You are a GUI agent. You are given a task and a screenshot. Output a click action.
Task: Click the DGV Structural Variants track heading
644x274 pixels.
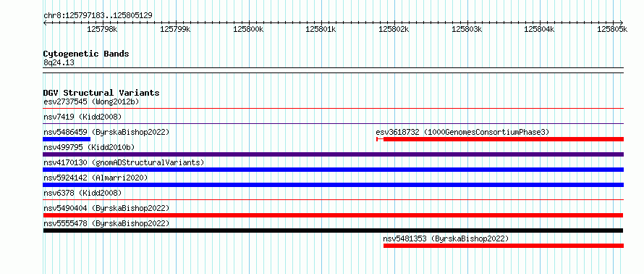(101, 93)
